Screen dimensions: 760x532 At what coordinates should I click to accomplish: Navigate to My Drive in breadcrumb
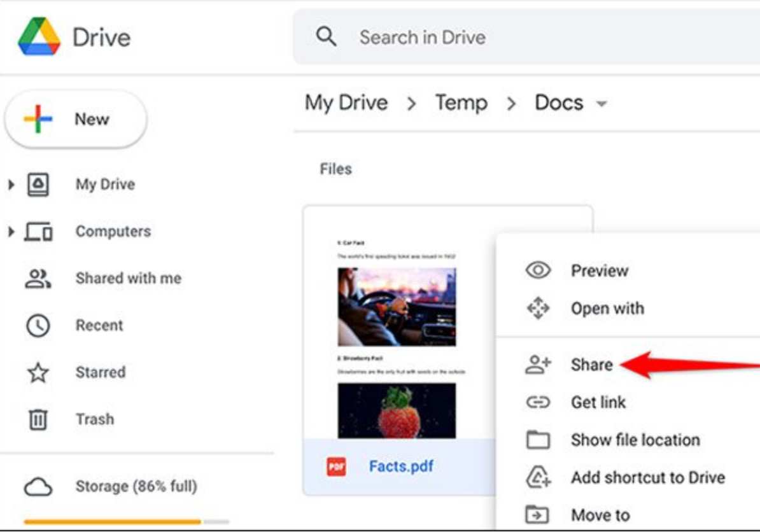346,103
